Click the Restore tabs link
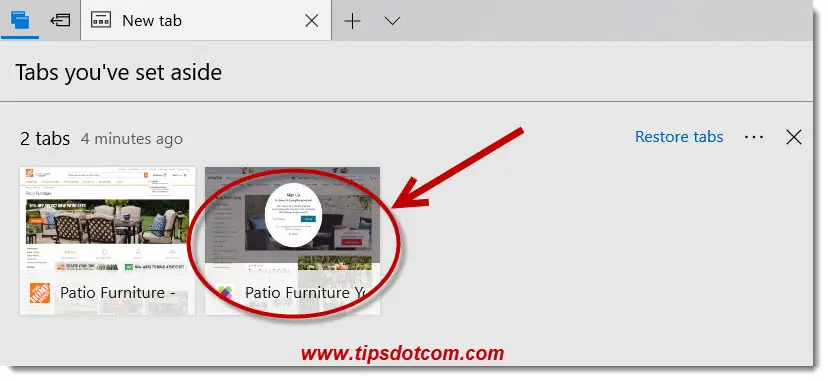The width and height of the screenshot is (828, 381). click(679, 137)
